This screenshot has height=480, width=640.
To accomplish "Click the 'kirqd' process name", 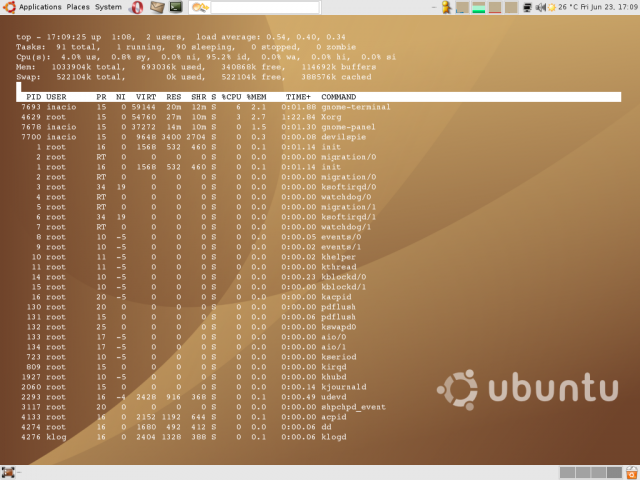I will pyautogui.click(x=333, y=367).
